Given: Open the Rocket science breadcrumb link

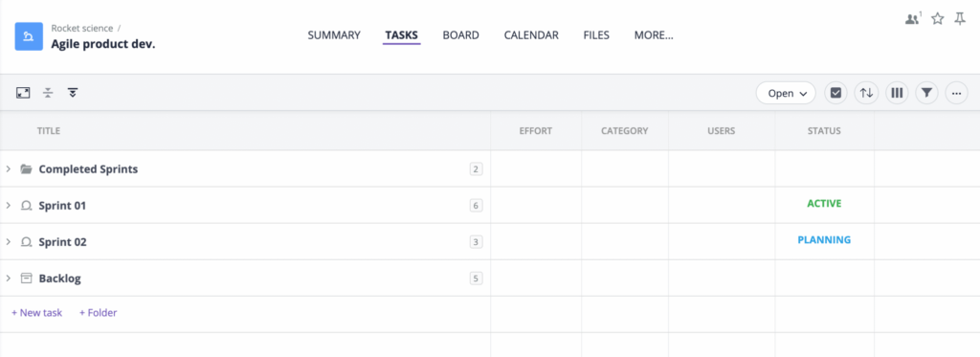Looking at the screenshot, I should click(x=82, y=28).
